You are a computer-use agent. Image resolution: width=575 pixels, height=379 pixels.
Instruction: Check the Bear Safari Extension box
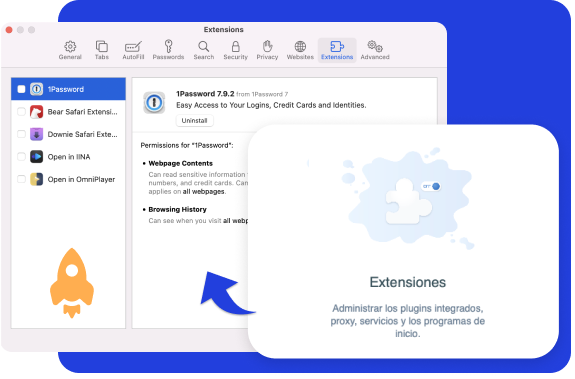(21, 112)
